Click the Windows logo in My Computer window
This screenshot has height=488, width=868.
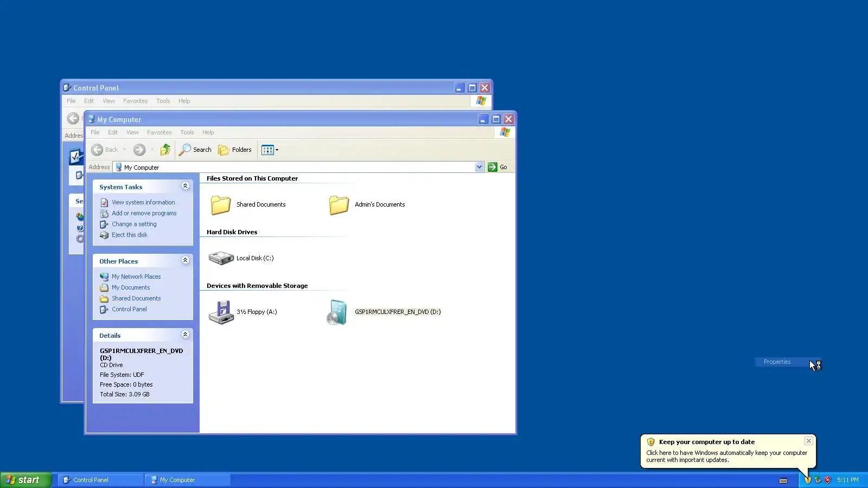(x=505, y=132)
